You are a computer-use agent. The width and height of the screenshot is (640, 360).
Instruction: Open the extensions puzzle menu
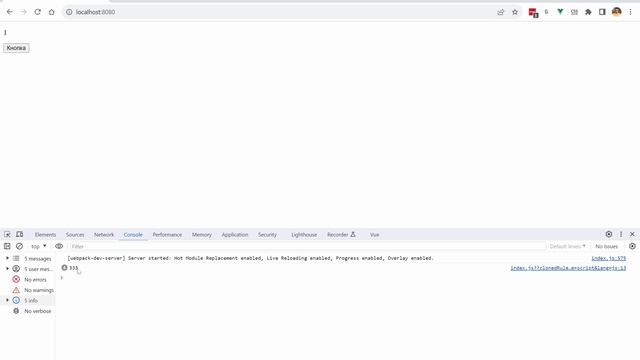pos(588,12)
